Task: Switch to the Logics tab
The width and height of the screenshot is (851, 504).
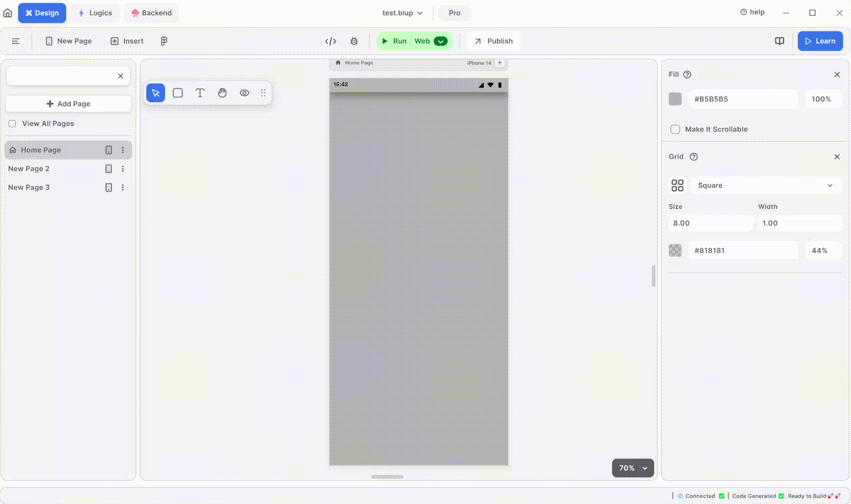Action: point(95,13)
